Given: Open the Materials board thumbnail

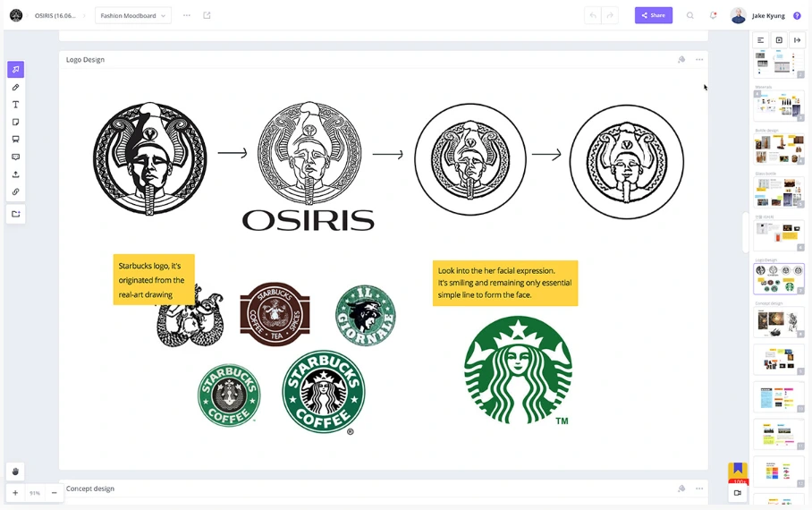Looking at the screenshot, I should coord(779,106).
